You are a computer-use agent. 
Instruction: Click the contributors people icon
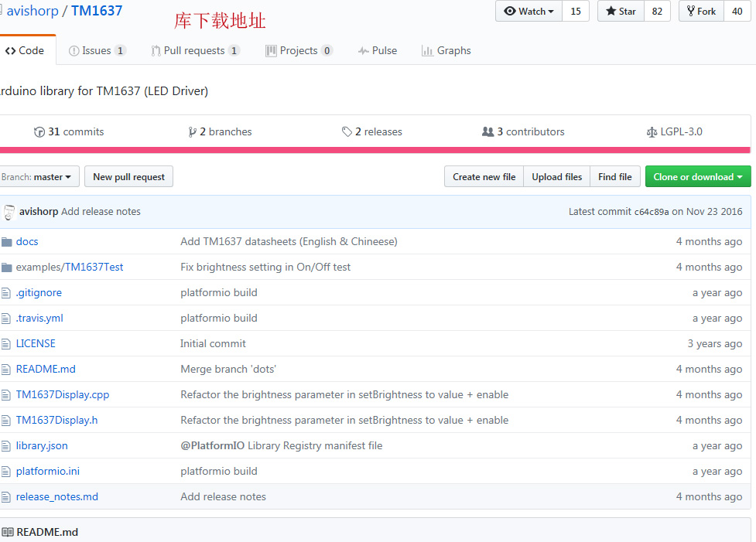tap(488, 131)
